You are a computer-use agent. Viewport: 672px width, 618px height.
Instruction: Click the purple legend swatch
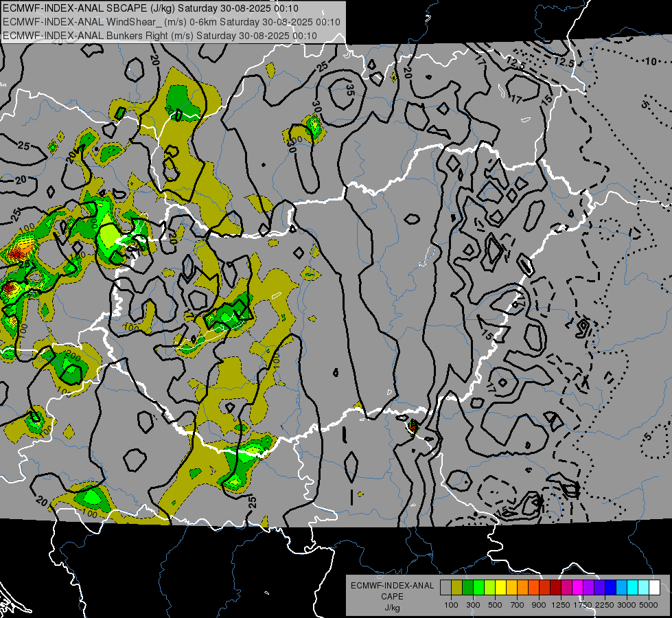click(x=589, y=588)
